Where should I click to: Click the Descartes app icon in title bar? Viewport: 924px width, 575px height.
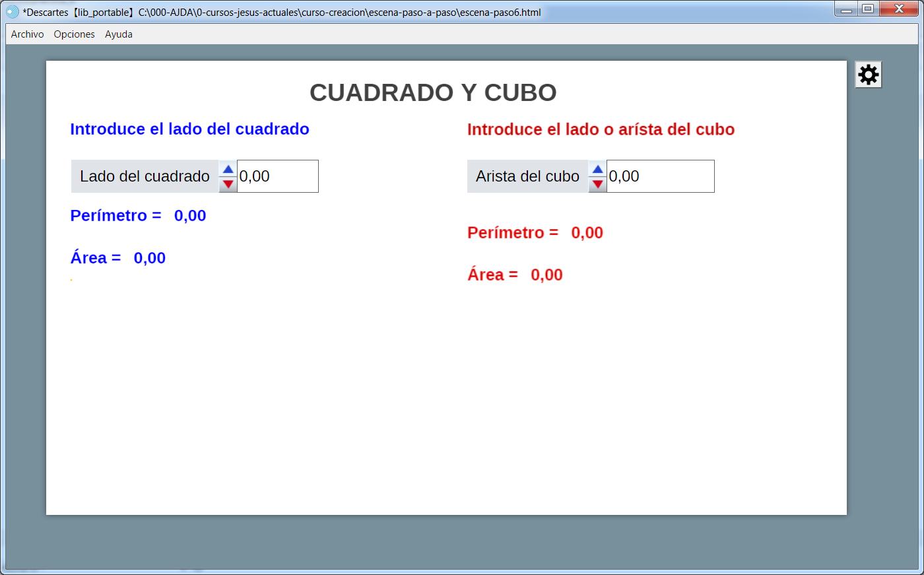point(13,12)
